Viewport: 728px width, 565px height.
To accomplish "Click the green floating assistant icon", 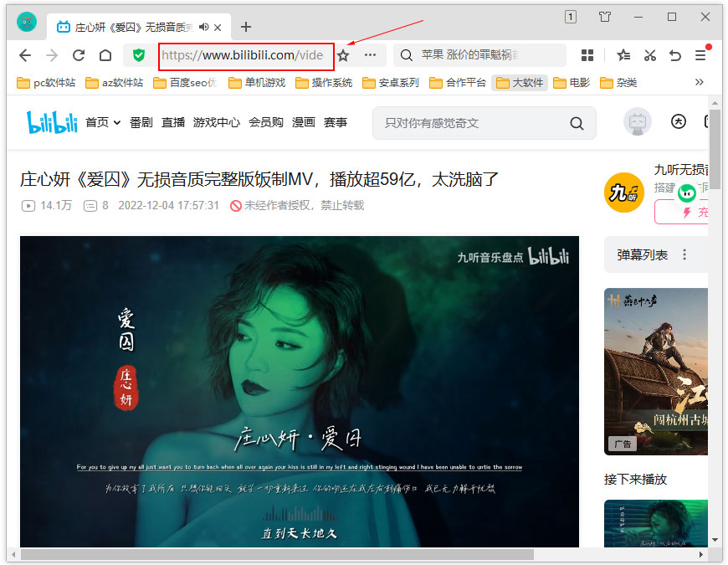I will point(687,193).
